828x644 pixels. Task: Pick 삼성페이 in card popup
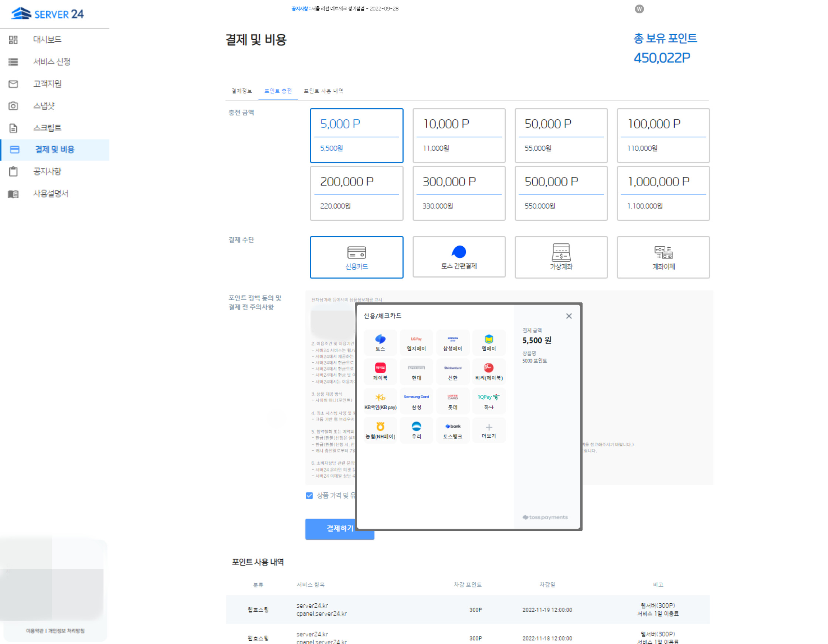pos(453,343)
